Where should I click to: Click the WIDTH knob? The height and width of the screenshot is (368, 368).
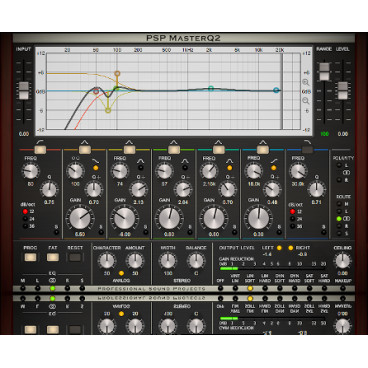pos(168,261)
